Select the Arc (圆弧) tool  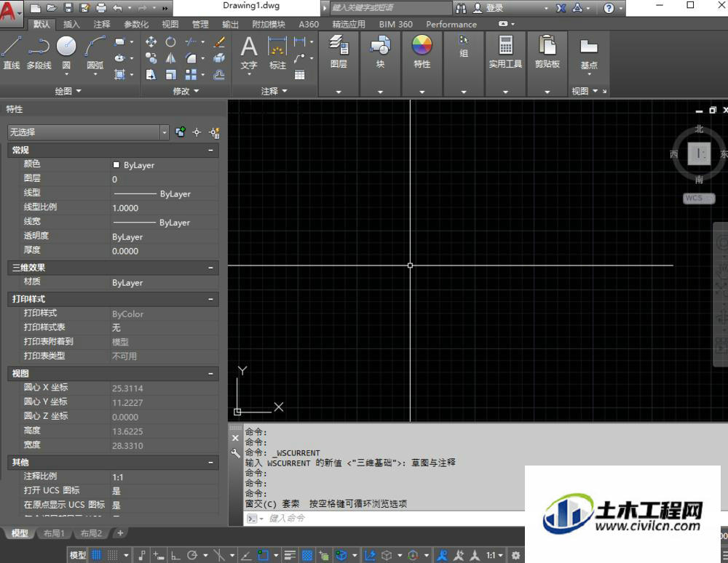[x=95, y=52]
